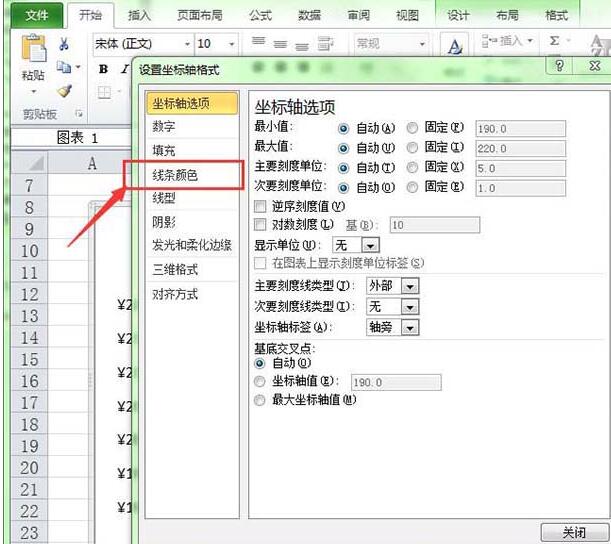Select Auto for minimum value
The width and height of the screenshot is (611, 544).
343,128
